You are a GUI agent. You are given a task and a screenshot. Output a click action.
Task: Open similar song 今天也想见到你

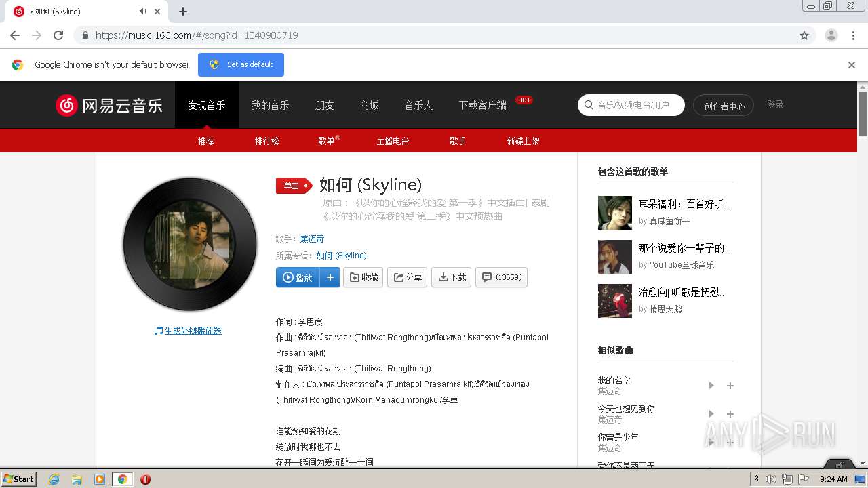626,409
